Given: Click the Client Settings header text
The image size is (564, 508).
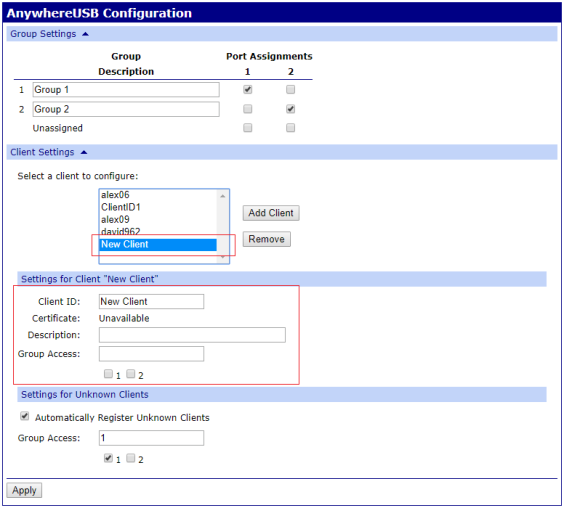Looking at the screenshot, I should (x=42, y=152).
